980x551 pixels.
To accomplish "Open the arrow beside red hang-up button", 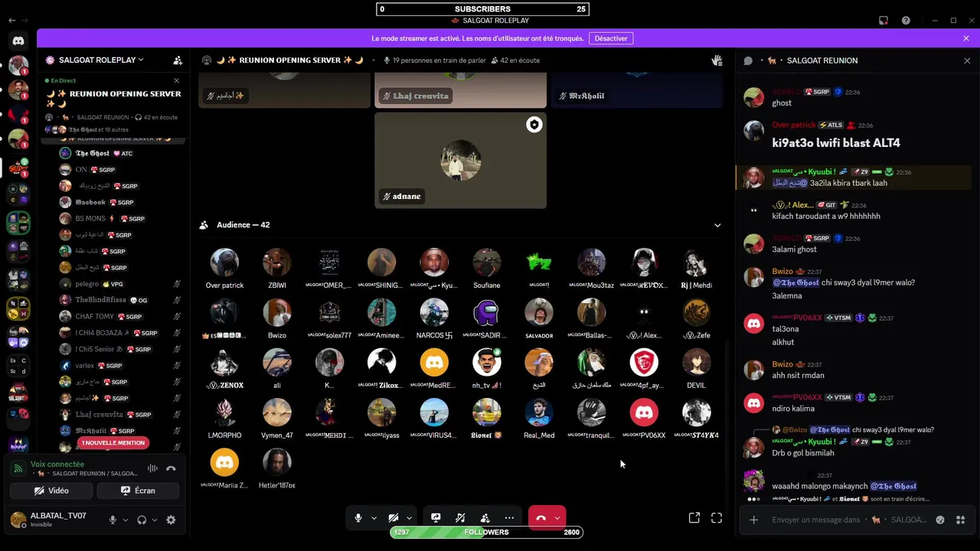I will (557, 518).
